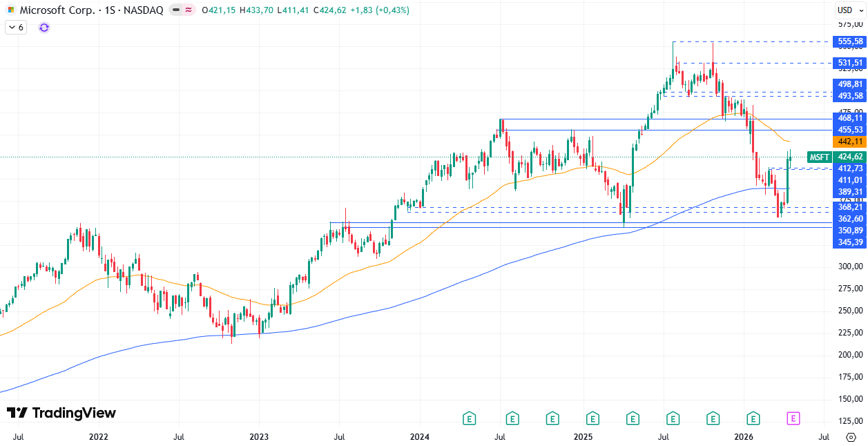
Task: Click the earnings marker near the 2025 label
Action: click(x=592, y=418)
